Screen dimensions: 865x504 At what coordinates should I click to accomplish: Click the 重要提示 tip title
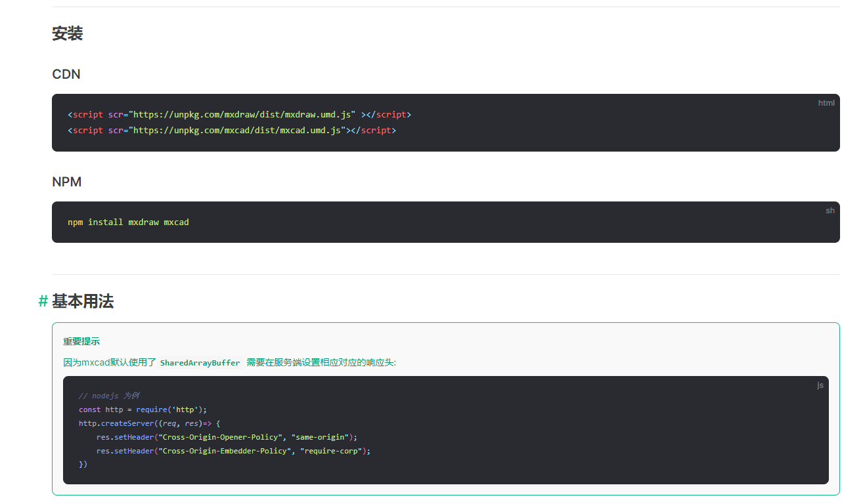pyautogui.click(x=81, y=341)
